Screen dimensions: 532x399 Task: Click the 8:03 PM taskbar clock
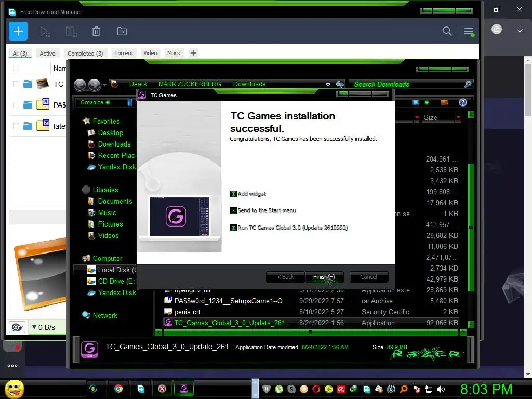tap(486, 389)
